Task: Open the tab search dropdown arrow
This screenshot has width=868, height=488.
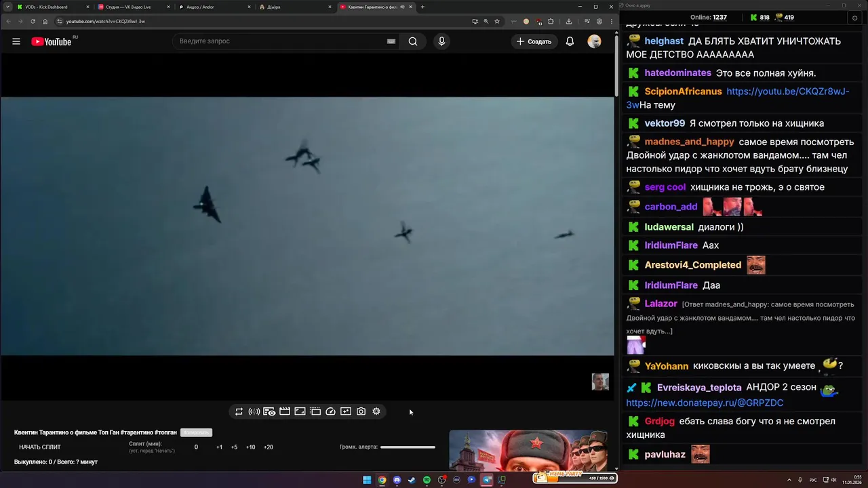Action: [x=7, y=7]
